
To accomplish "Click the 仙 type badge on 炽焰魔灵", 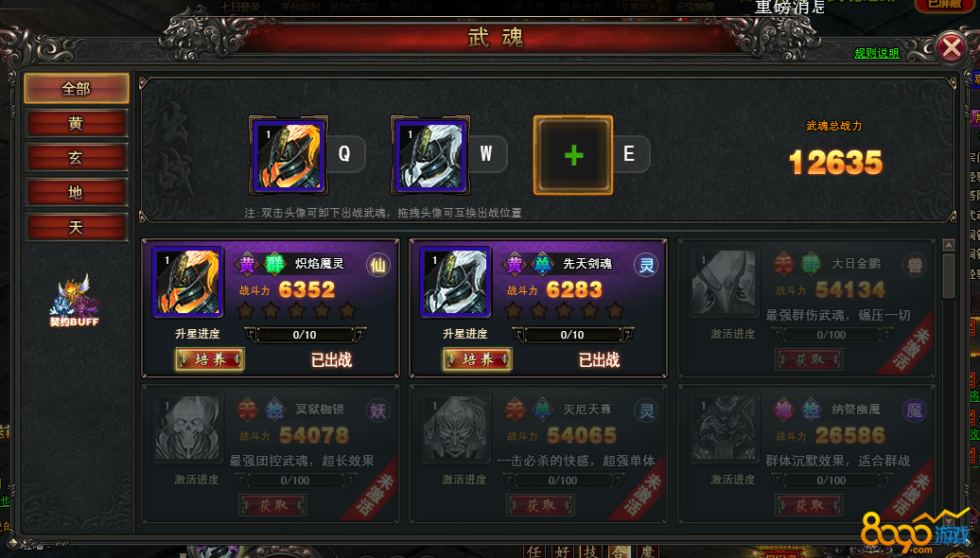I will (377, 265).
